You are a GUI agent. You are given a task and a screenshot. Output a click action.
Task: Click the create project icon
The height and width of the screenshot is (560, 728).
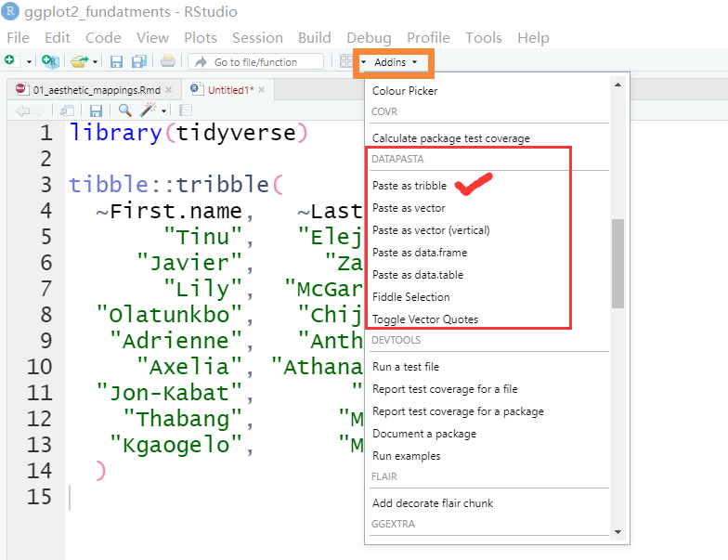coord(50,61)
